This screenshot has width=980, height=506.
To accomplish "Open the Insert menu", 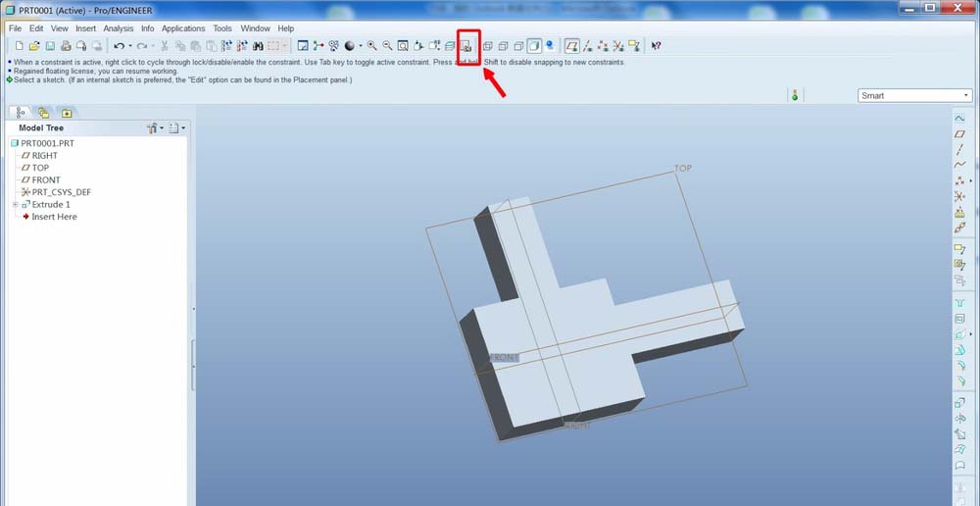I will pos(85,28).
